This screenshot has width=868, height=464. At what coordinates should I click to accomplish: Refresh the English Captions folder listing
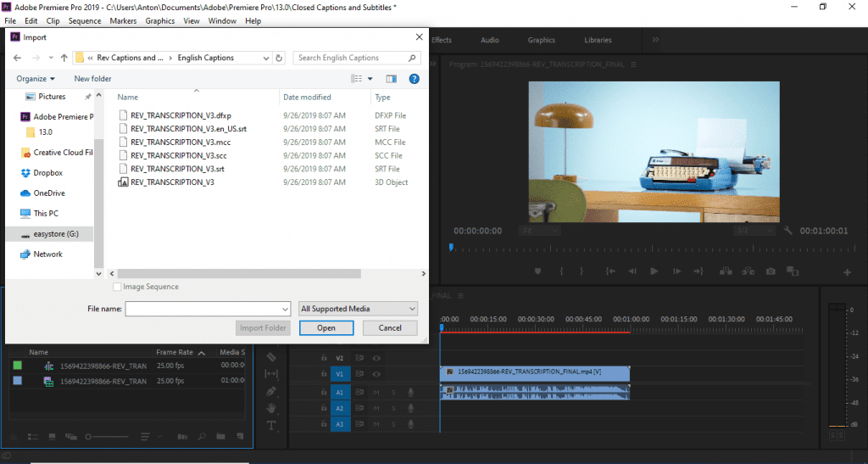point(279,58)
